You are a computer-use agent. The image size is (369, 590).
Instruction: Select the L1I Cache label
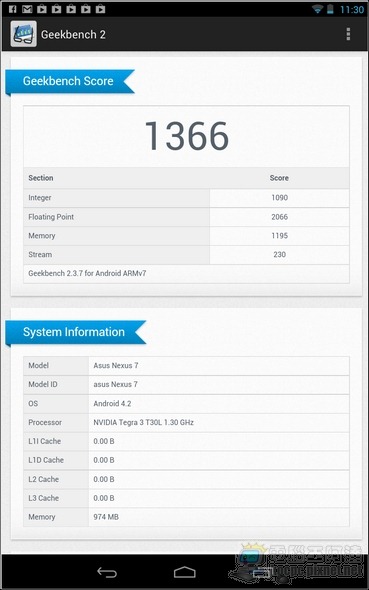(44, 441)
